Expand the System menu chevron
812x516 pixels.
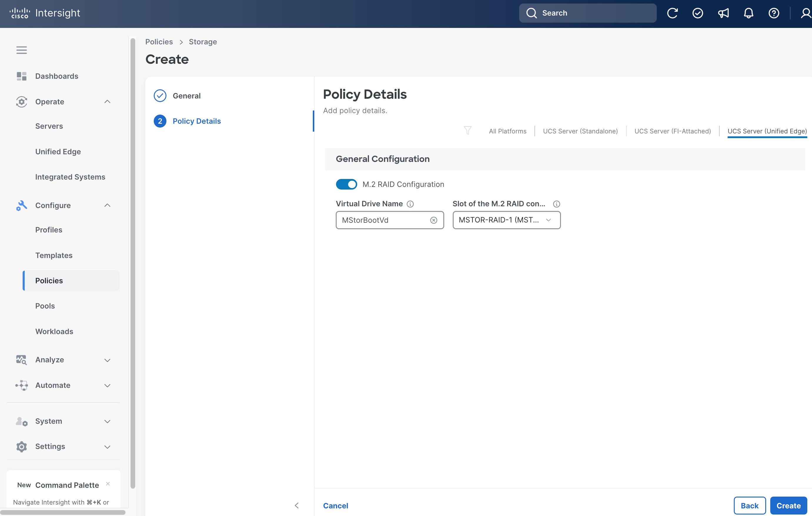(107, 421)
